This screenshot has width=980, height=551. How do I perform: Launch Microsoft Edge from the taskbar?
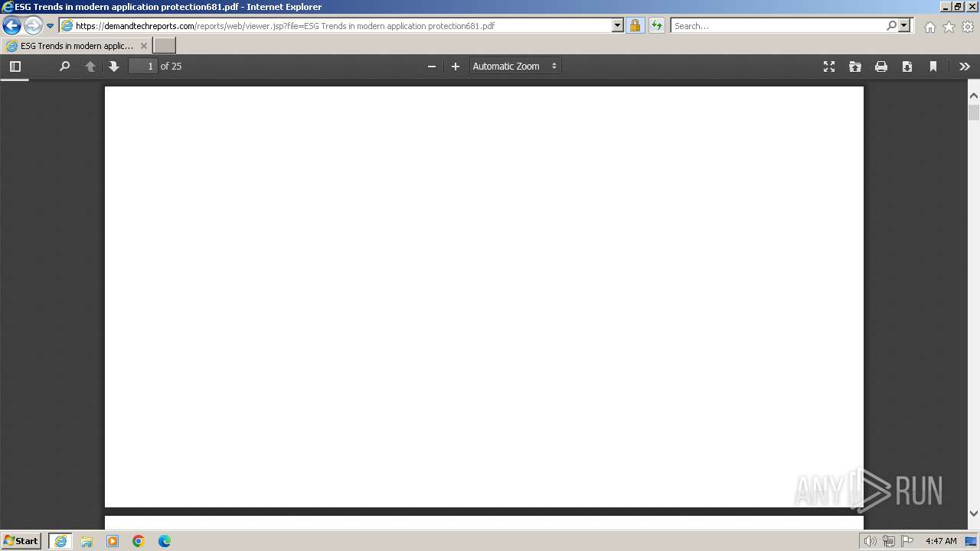point(165,541)
